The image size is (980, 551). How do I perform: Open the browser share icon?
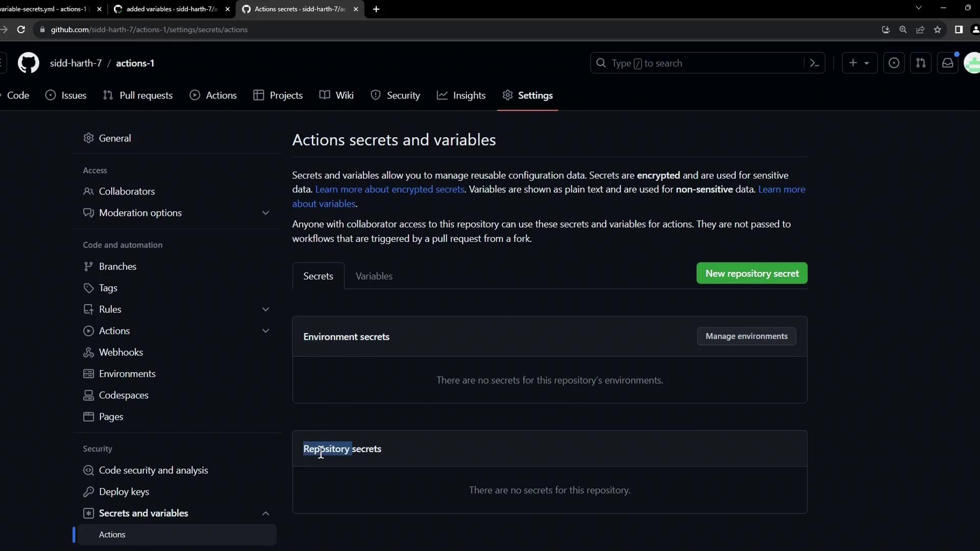pos(920,30)
